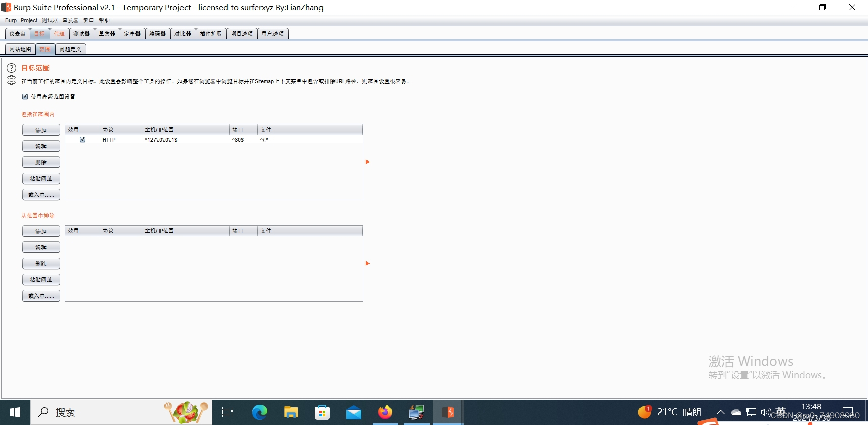Screen dimensions: 868x425
Task: Click the 主机/IP范围 column header in the exclude table
Action: (186, 231)
